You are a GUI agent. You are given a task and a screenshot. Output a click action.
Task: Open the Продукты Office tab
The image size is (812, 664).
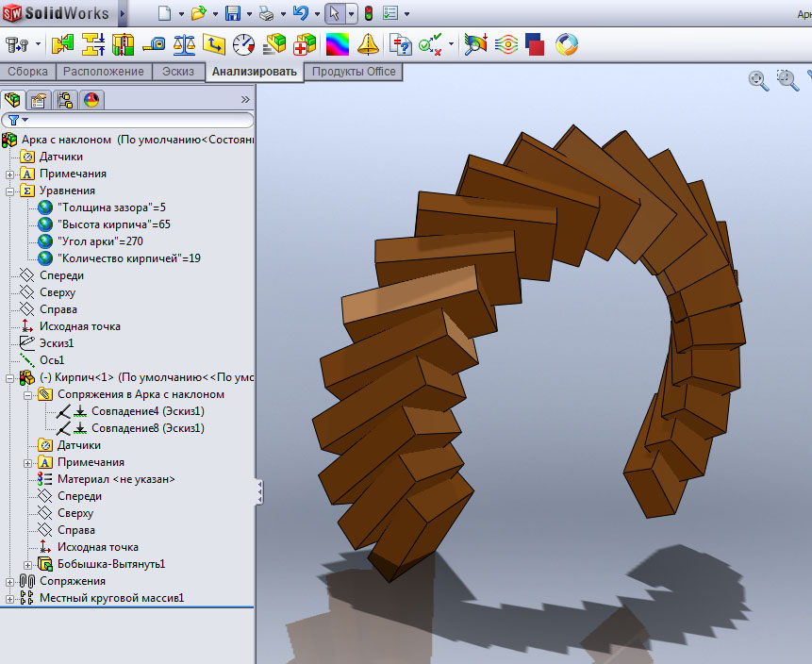tap(354, 72)
